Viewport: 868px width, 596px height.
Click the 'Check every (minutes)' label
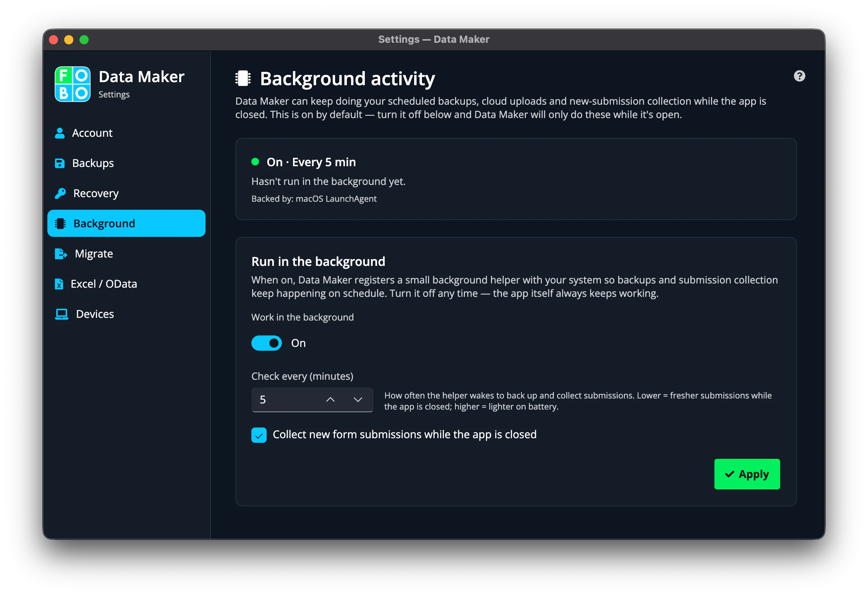[302, 376]
